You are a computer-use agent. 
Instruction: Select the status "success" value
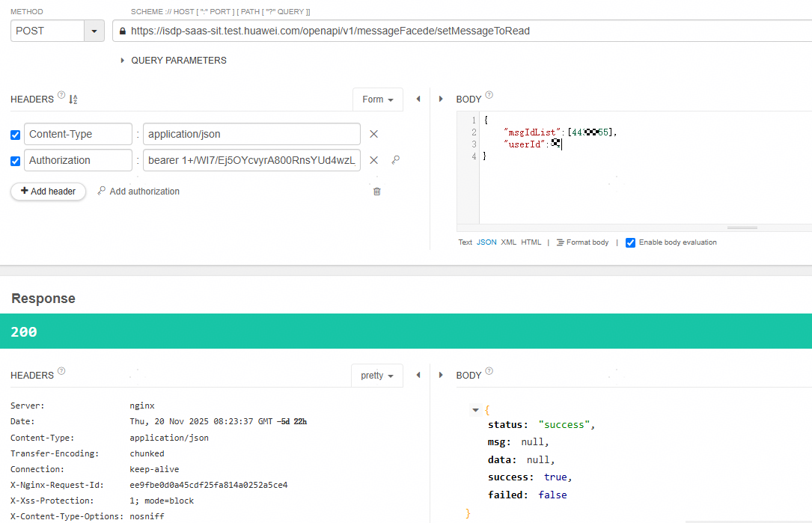564,425
